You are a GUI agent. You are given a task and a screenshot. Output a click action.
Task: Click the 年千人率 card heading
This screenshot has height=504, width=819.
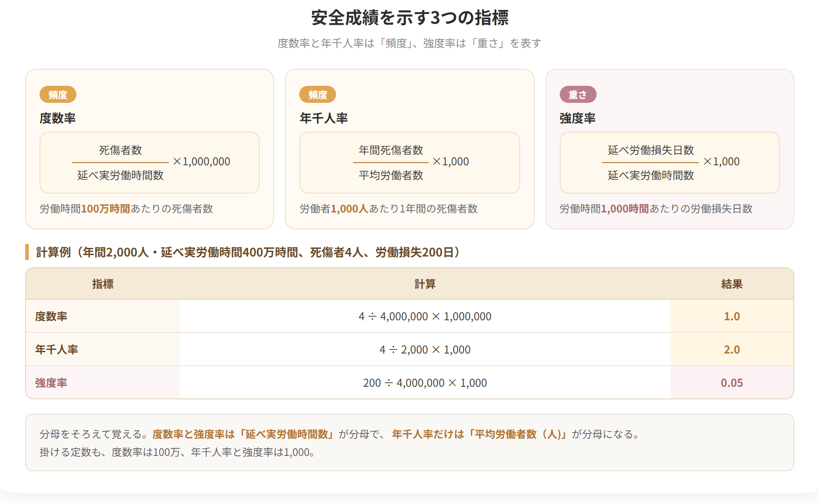click(323, 118)
